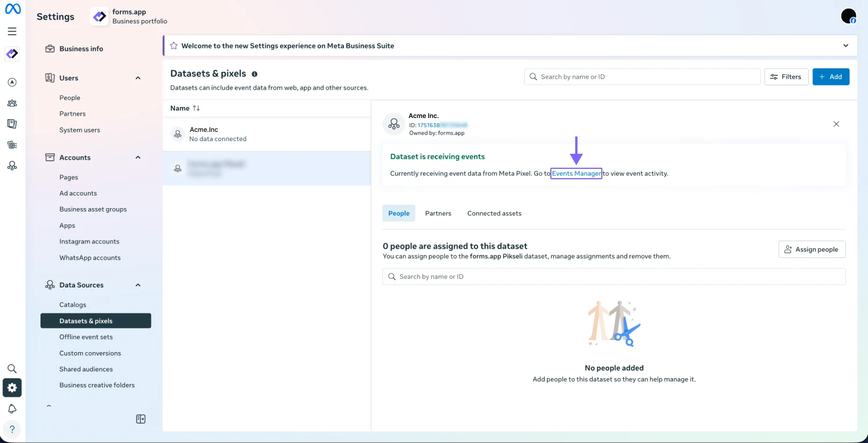Switch to Connected assets tab
This screenshot has height=443, width=868.
click(x=494, y=213)
